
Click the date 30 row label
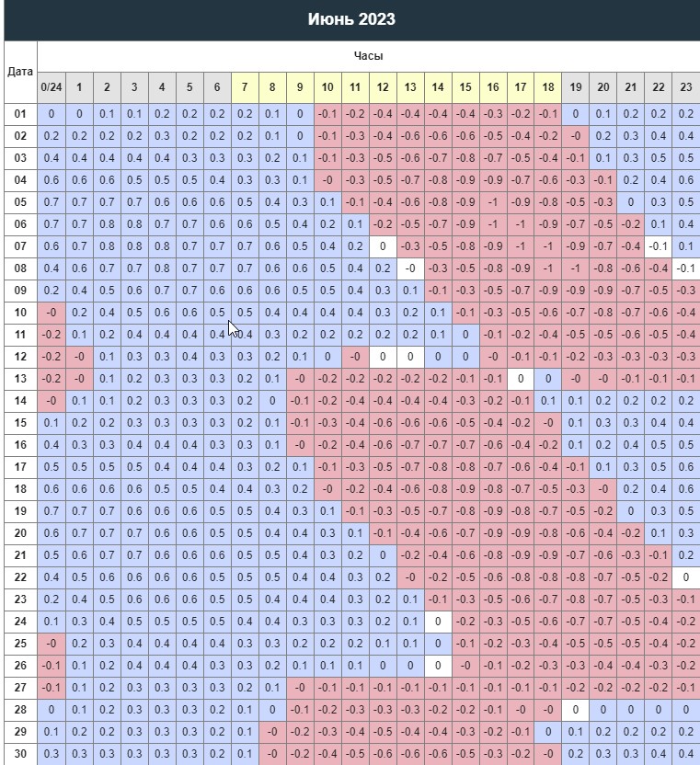point(19,754)
